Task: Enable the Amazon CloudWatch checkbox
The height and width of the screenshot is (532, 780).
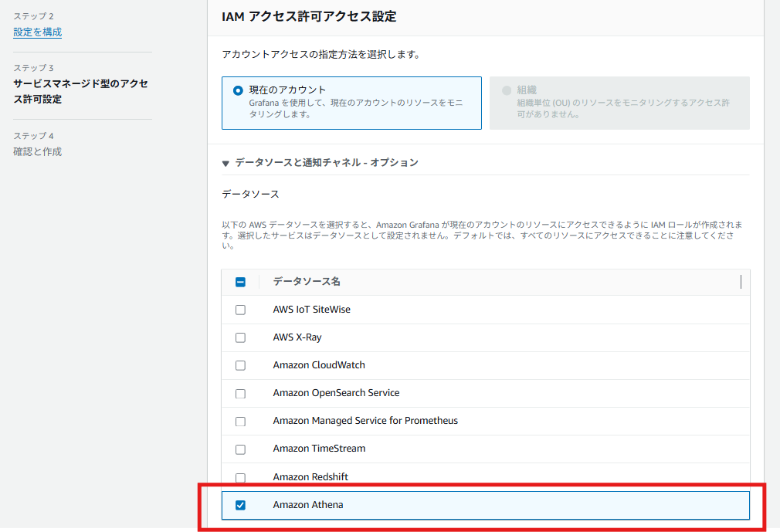Action: (x=240, y=365)
